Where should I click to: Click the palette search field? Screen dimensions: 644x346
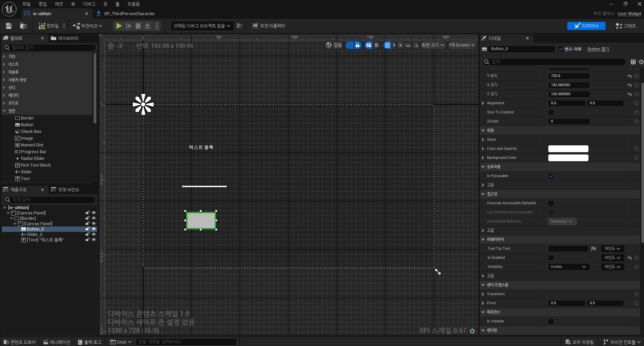click(50, 48)
